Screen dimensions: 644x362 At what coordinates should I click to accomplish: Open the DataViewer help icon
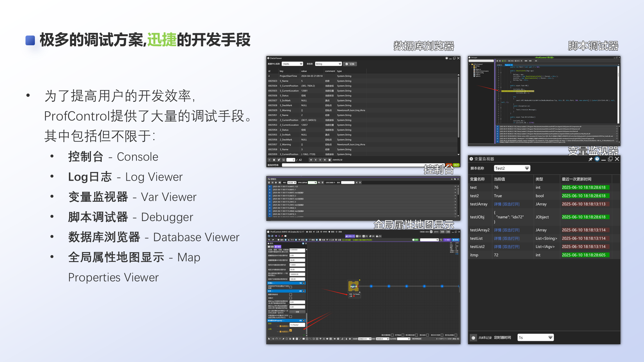(x=446, y=58)
